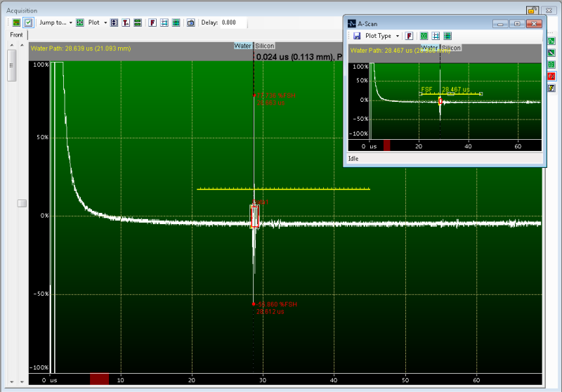Click the red FFT icon on right sidebar
Image resolution: width=562 pixels, height=392 pixels.
tap(551, 77)
